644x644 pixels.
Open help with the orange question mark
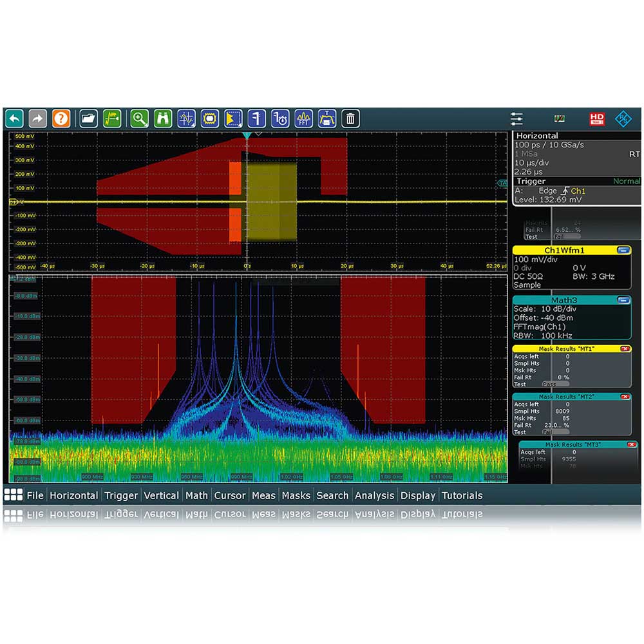click(61, 118)
